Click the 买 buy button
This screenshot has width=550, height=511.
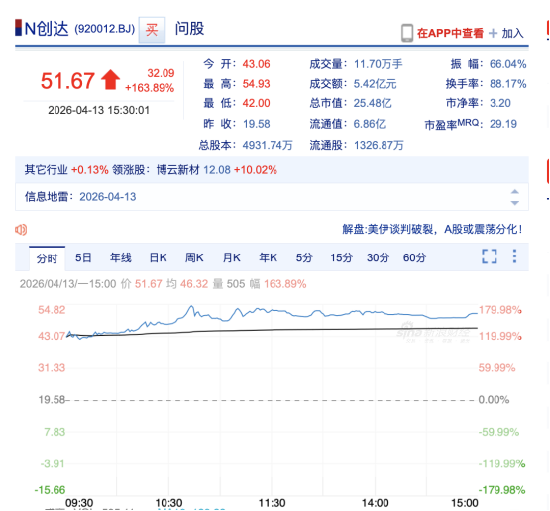point(152,30)
